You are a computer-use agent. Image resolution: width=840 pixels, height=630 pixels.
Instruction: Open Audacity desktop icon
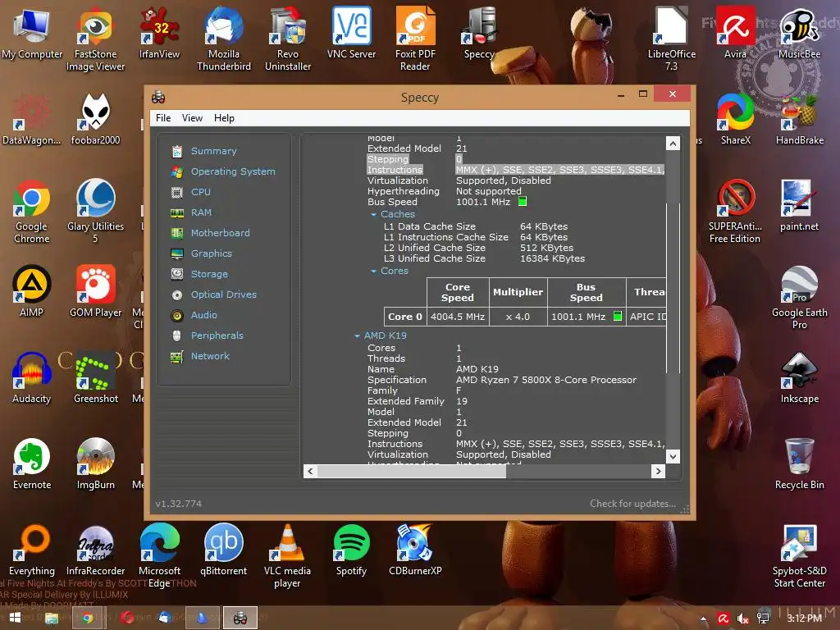pyautogui.click(x=32, y=378)
